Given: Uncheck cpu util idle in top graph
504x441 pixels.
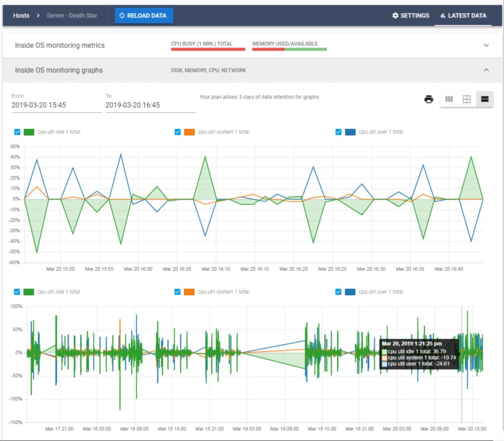Looking at the screenshot, I should point(17,132).
